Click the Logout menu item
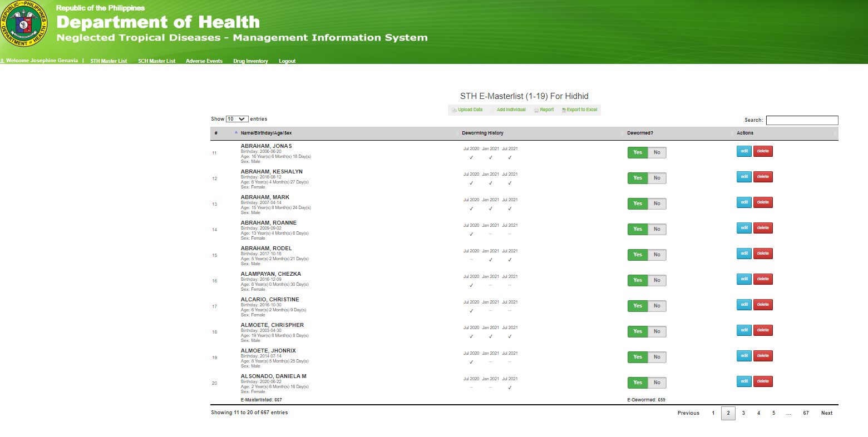Image resolution: width=868 pixels, height=437 pixels. (287, 61)
